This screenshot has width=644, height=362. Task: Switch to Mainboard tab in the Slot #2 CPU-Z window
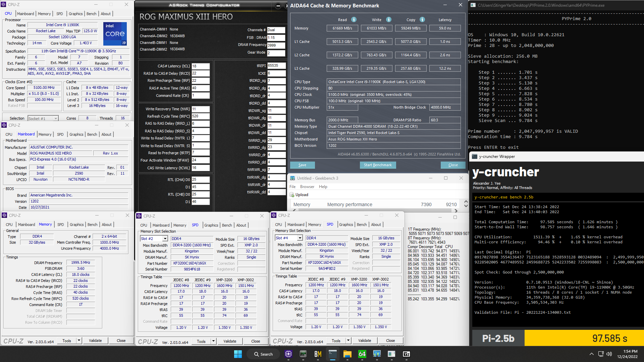tap(161, 225)
